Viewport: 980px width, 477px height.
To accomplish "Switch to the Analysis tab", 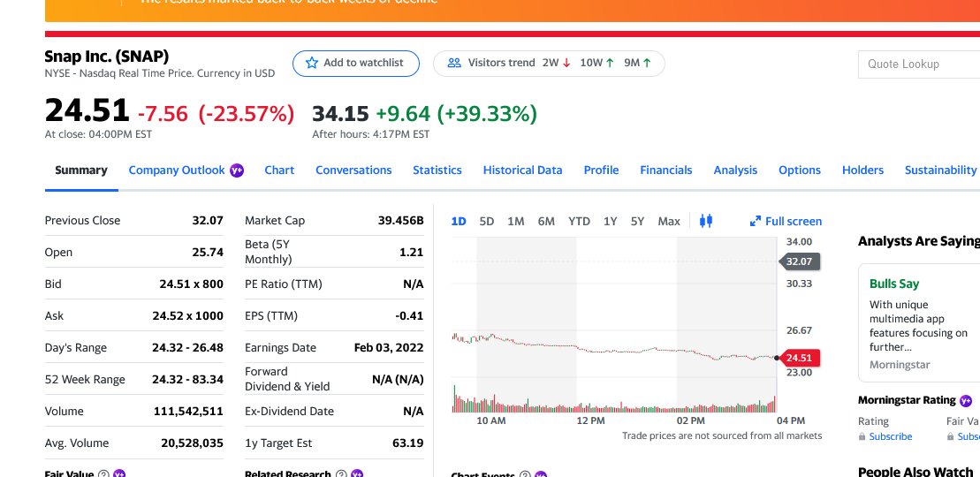I will point(735,170).
